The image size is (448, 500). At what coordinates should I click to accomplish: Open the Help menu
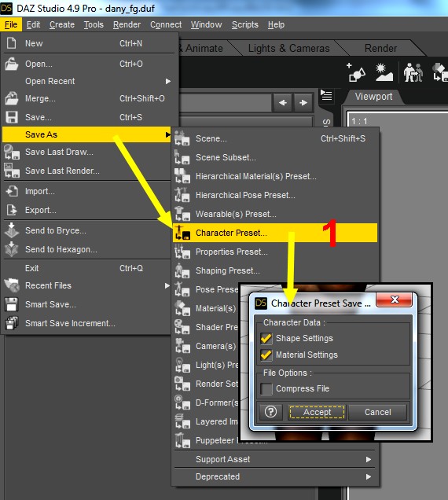click(276, 24)
